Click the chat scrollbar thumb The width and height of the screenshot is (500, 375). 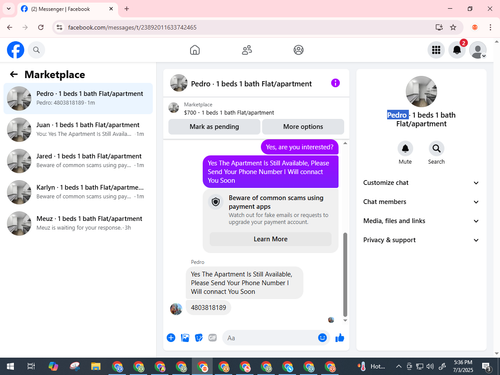tap(345, 274)
